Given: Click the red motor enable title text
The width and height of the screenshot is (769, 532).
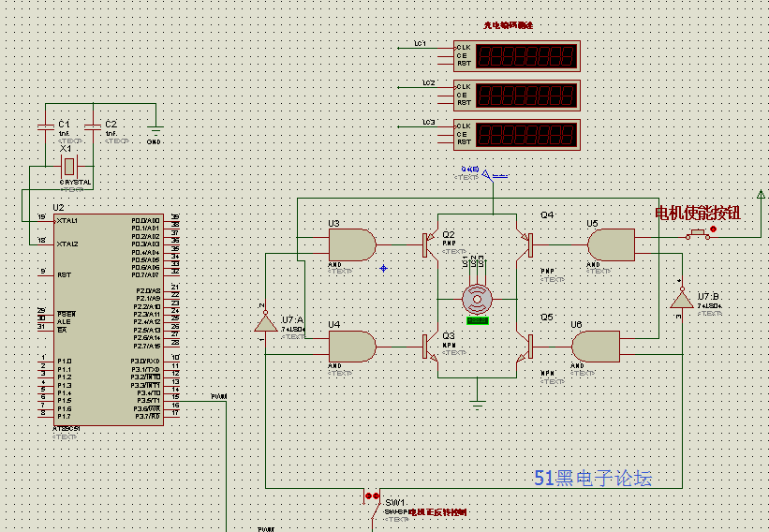Looking at the screenshot, I should pos(698,214).
